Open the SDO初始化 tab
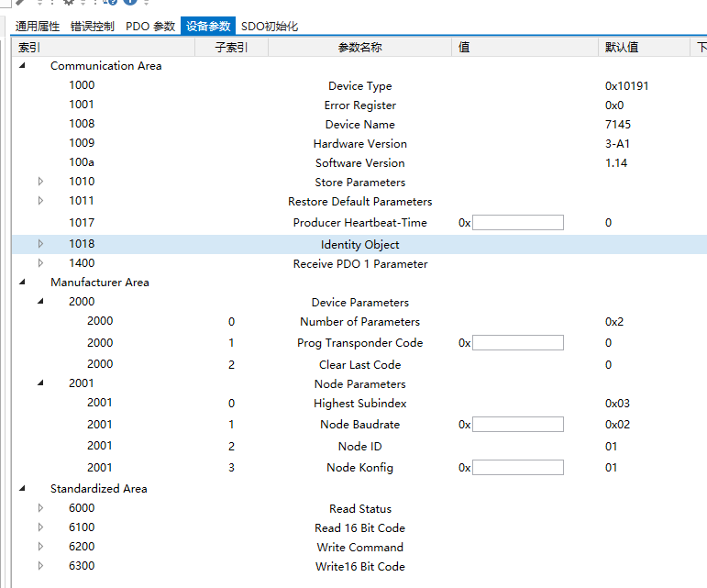The height and width of the screenshot is (588, 707). (270, 27)
